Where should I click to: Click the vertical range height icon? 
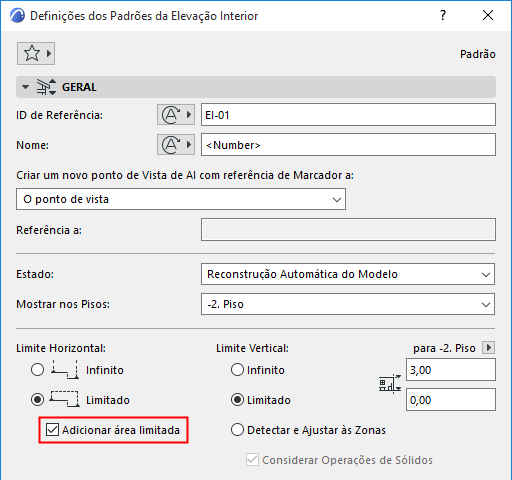(390, 384)
